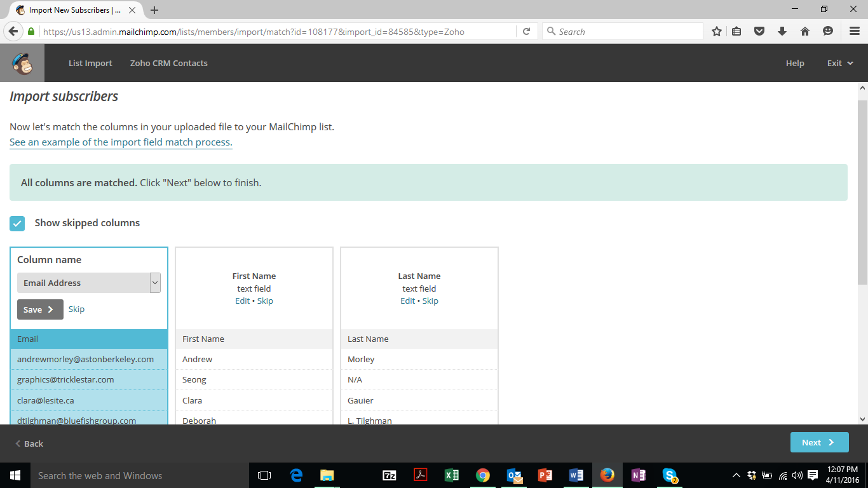Open the Firefox hamburger menu
The image size is (868, 488).
click(x=855, y=31)
